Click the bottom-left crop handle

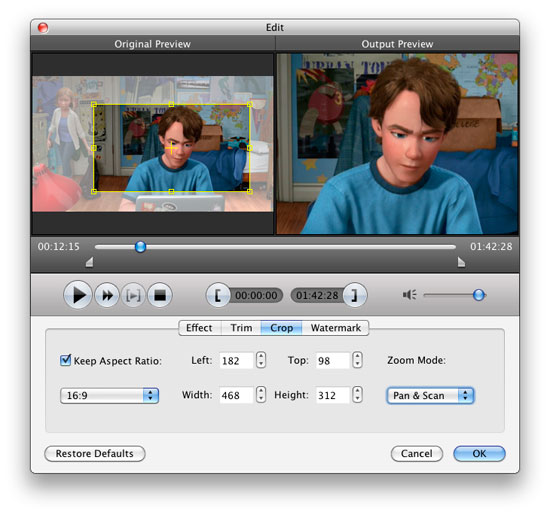94,191
